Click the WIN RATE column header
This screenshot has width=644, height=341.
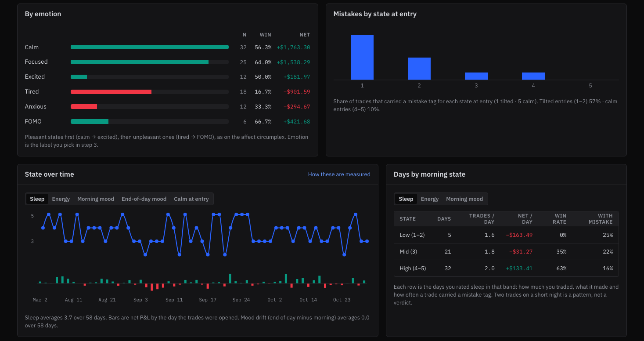561,219
